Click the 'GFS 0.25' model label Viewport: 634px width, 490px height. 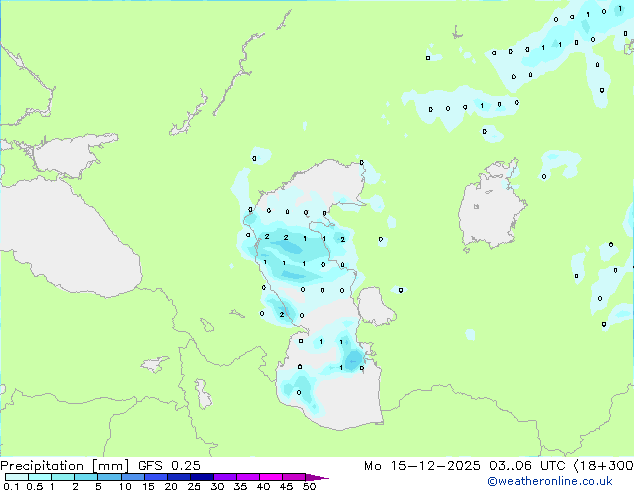(x=169, y=466)
